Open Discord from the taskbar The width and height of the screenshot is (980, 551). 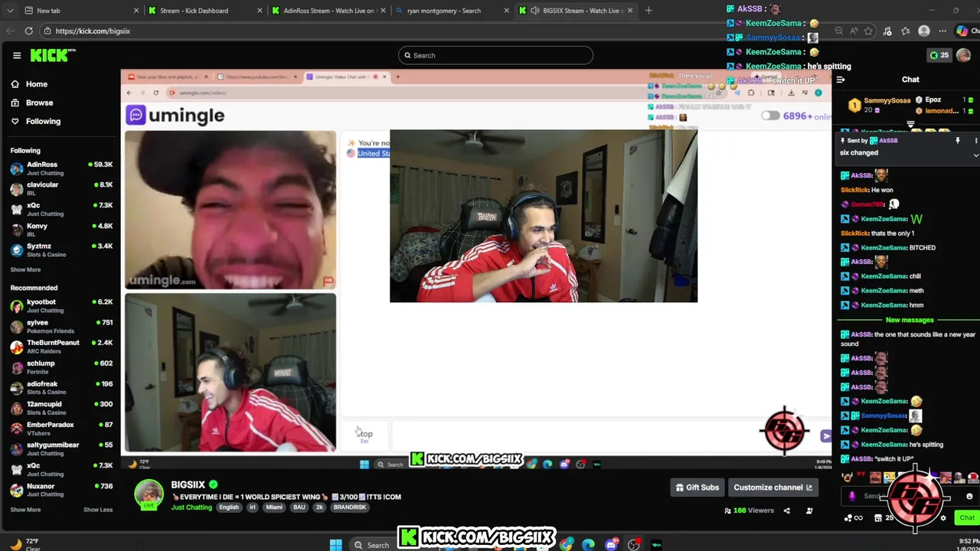pos(611,545)
